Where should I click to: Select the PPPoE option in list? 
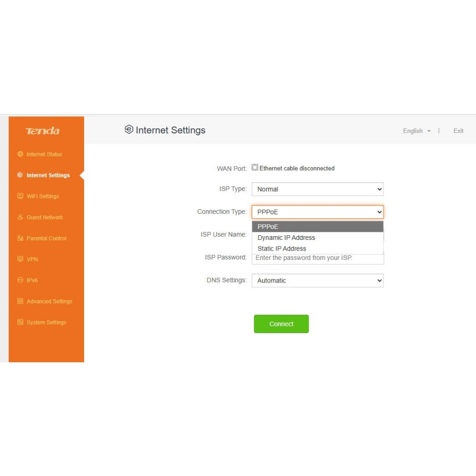click(268, 226)
